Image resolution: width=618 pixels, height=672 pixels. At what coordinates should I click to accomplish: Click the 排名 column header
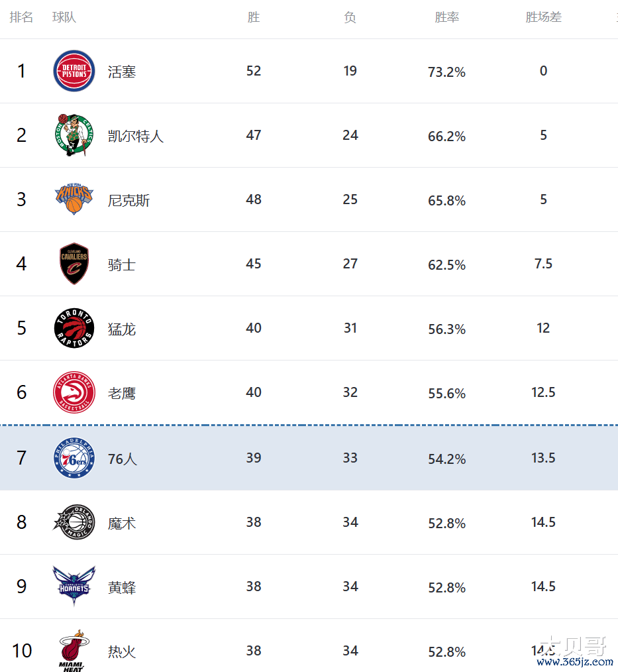click(21, 17)
